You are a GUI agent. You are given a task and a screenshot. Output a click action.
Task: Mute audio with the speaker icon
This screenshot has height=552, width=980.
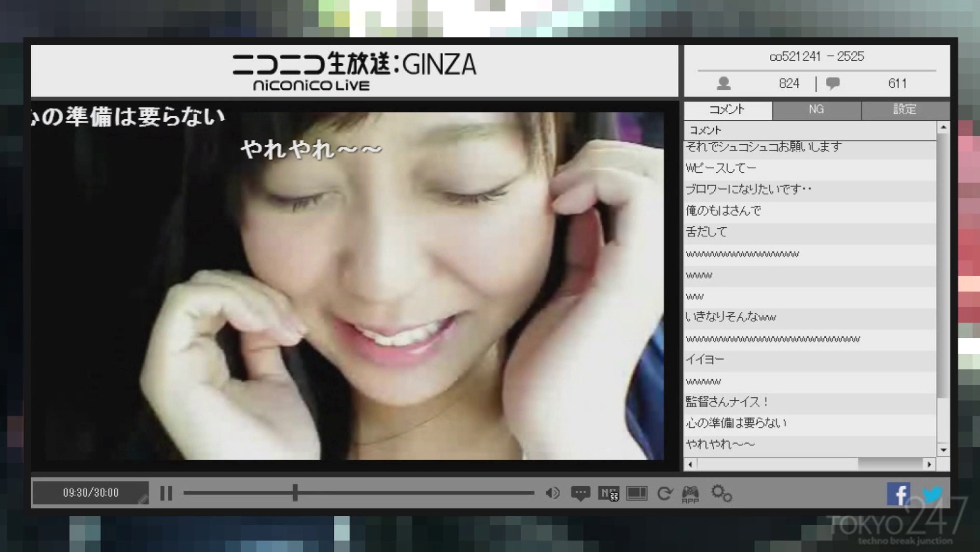click(x=553, y=493)
